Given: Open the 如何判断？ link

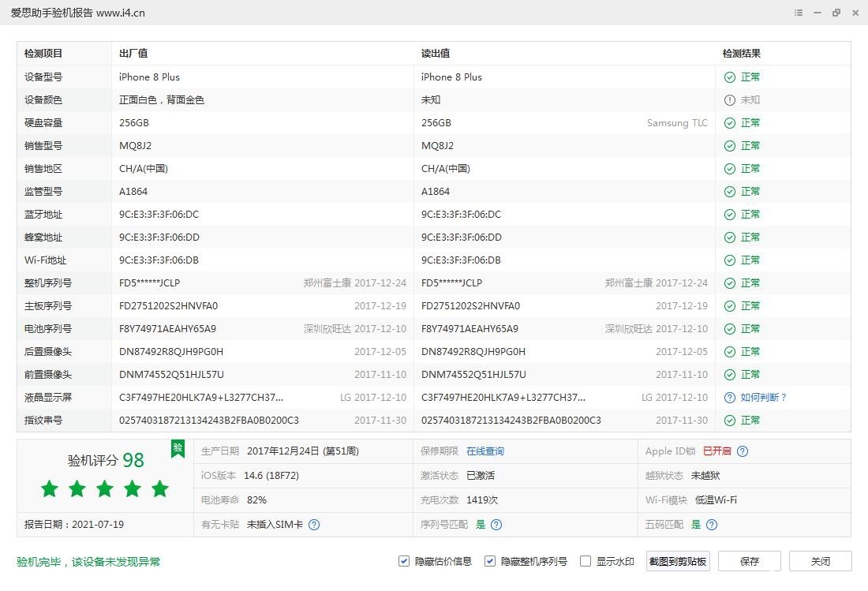Looking at the screenshot, I should coord(763,398).
